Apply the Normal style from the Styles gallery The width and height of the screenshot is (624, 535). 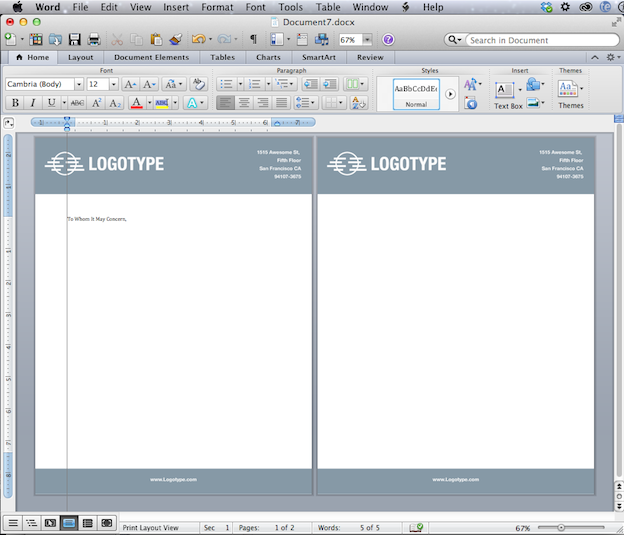416,93
